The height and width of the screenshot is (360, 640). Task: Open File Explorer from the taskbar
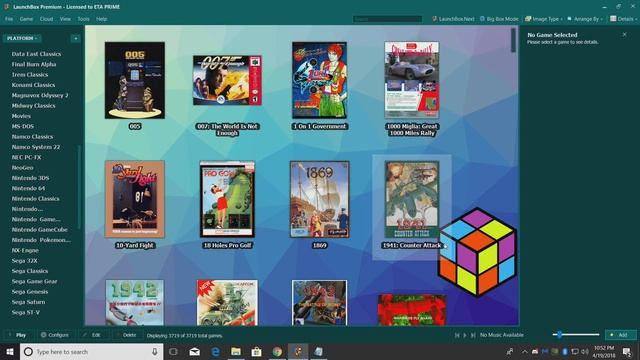tap(236, 351)
